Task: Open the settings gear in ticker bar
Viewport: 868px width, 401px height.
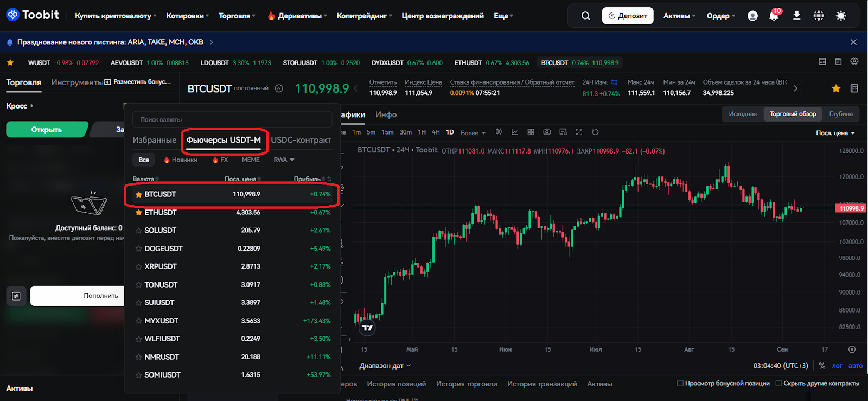Action: point(854,62)
